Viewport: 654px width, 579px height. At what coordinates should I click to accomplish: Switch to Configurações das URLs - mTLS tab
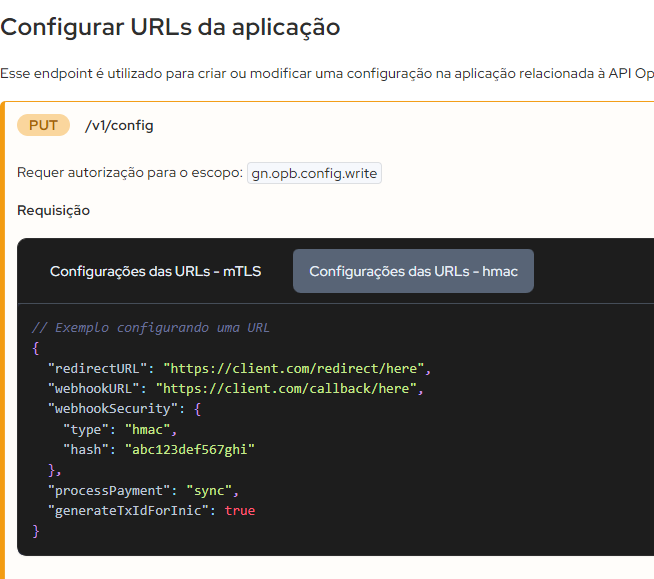click(x=155, y=271)
